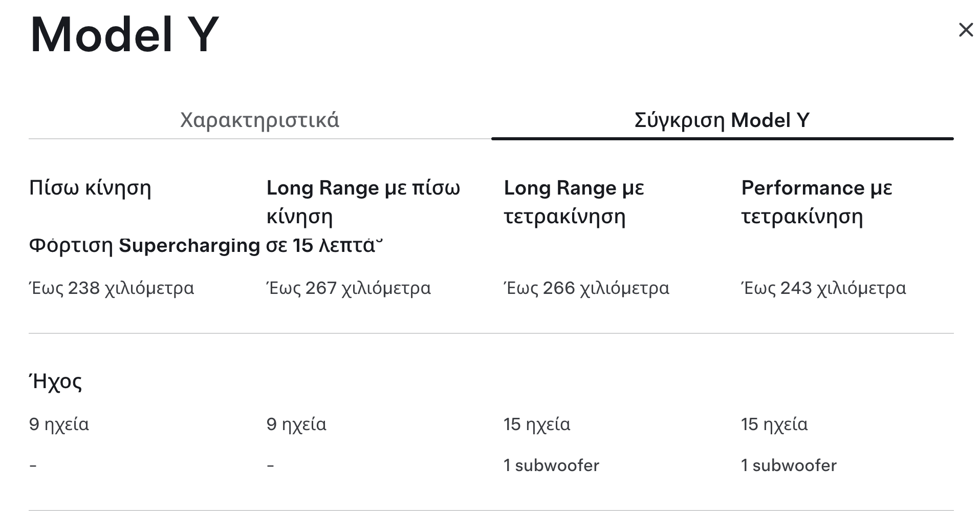Select the Σύγκριση Model Y tab
This screenshot has width=980, height=511.
point(722,120)
